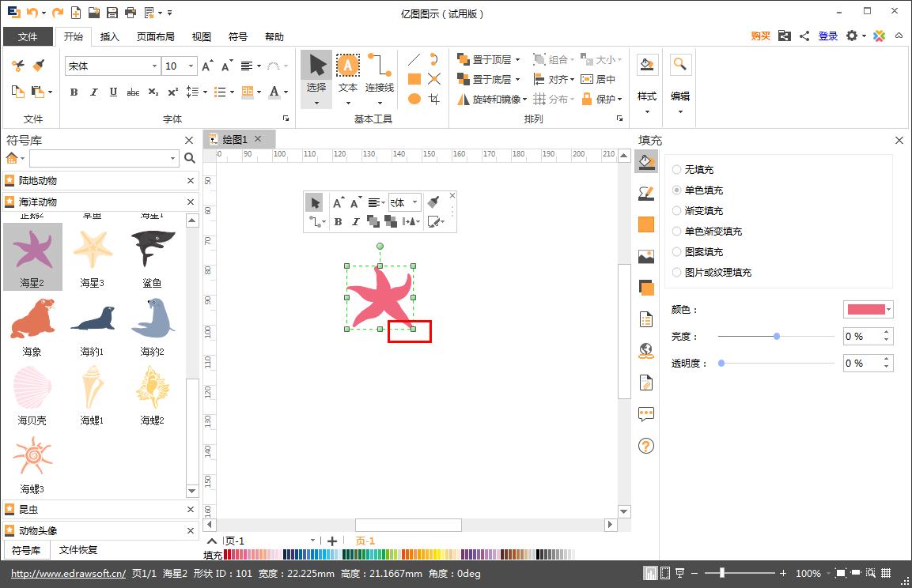Select the 渐变填充 fill option
912x588 pixels.
click(x=676, y=210)
